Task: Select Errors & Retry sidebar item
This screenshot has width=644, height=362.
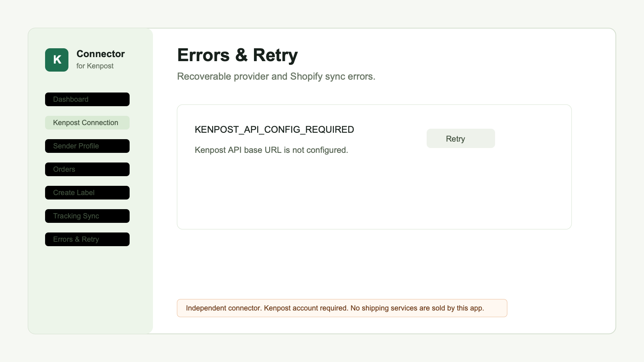Action: point(87,239)
